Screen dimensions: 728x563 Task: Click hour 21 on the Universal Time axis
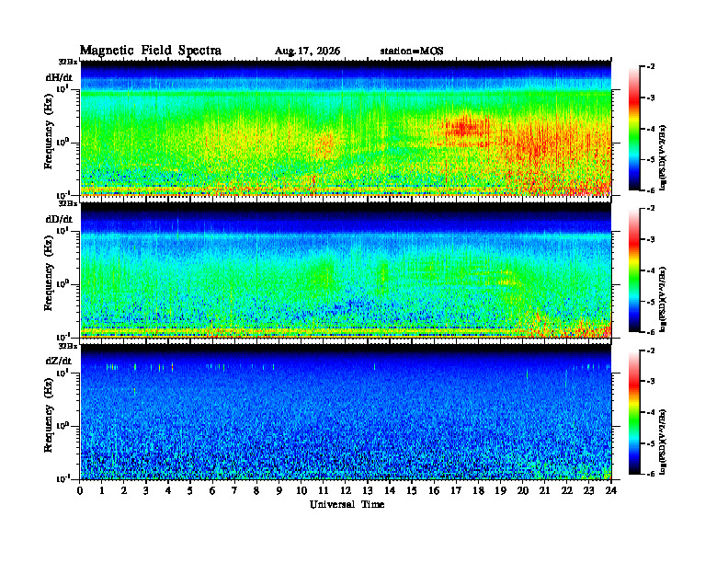(544, 490)
